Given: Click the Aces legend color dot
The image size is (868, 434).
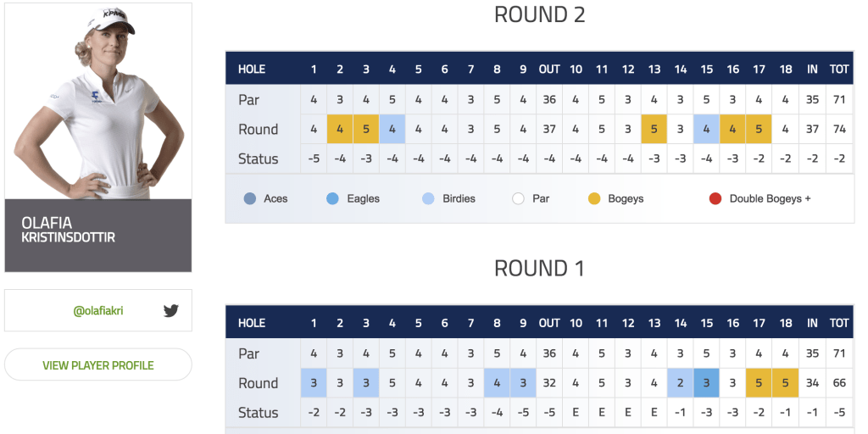Looking at the screenshot, I should click(x=250, y=198).
